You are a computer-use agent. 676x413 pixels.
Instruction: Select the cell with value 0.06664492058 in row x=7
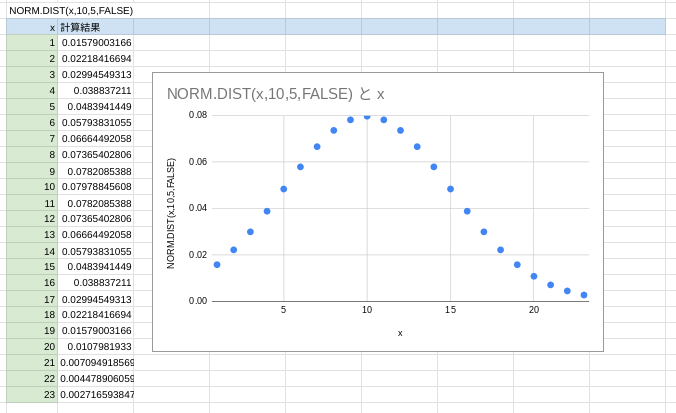click(95, 138)
